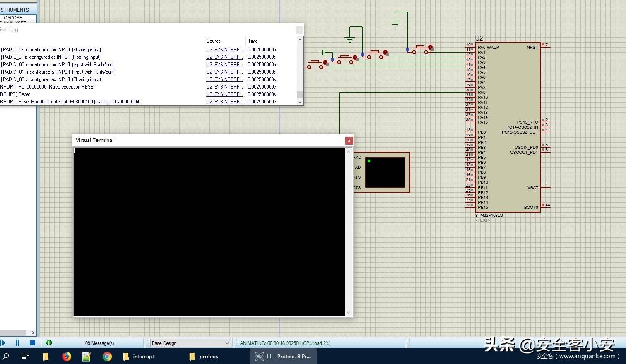Select the ground symbol above the PA1 button
The height and width of the screenshot is (364, 626).
[395, 24]
